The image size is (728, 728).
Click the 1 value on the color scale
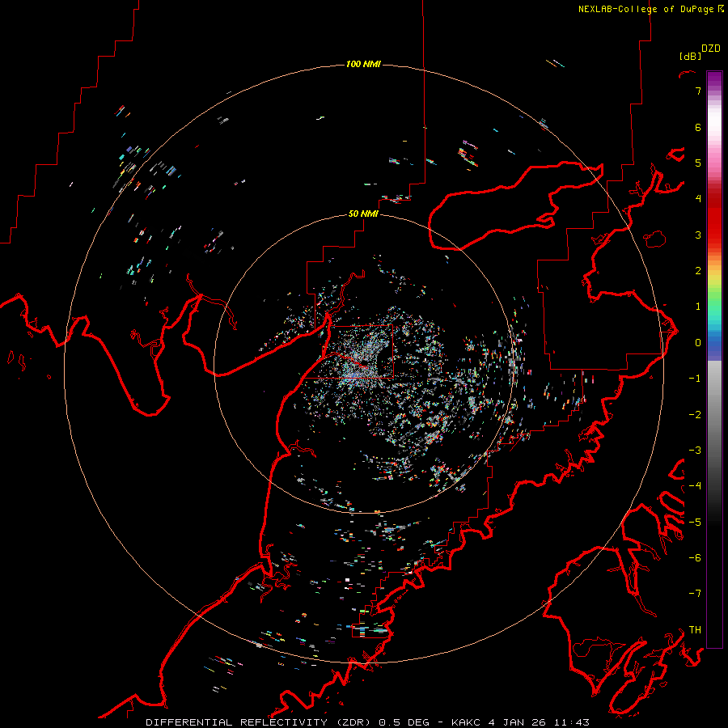coord(698,307)
